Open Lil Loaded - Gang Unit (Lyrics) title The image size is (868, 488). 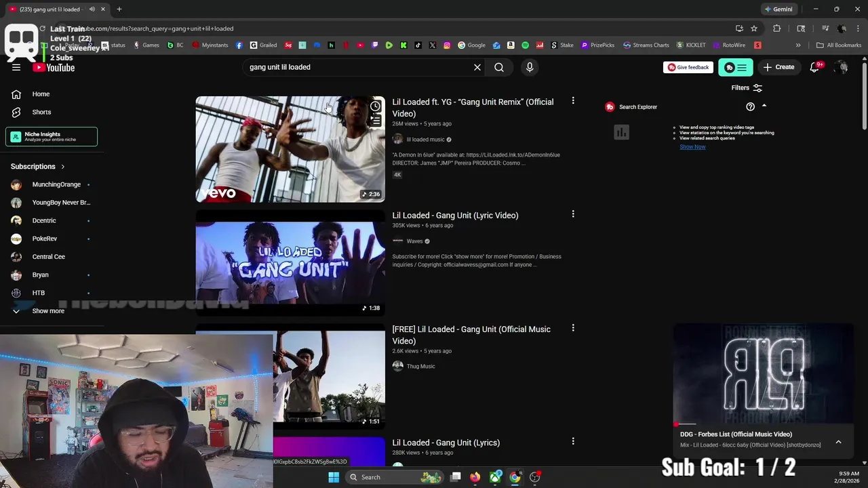[x=446, y=443]
